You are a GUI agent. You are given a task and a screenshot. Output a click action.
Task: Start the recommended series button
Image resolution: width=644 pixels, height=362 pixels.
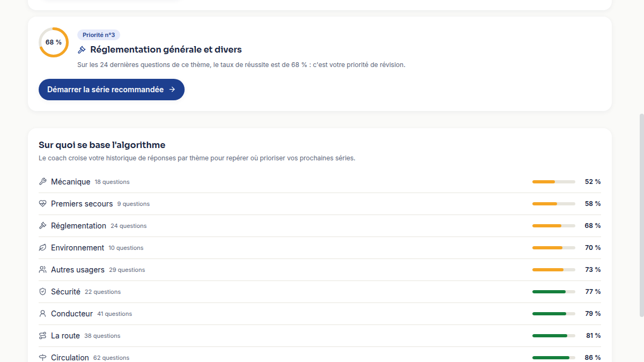tap(112, 90)
